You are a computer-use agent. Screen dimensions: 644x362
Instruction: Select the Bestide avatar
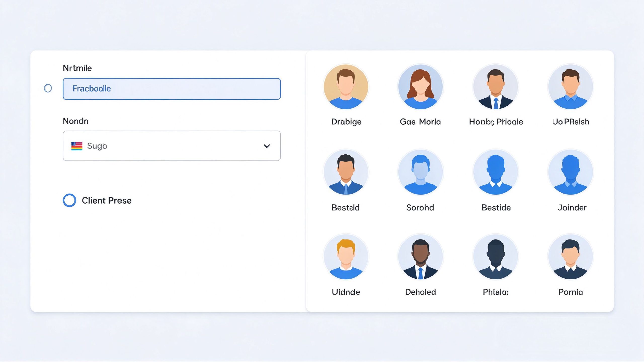496,172
